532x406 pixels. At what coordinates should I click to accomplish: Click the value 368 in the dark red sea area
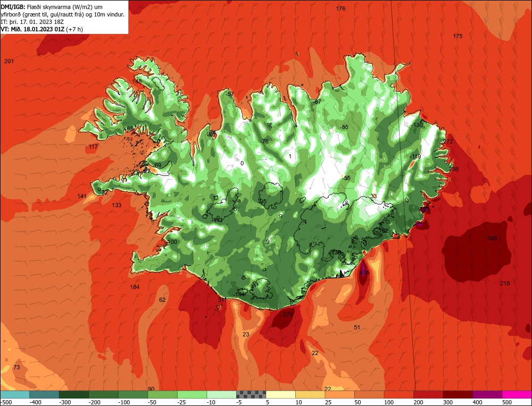[492, 238]
